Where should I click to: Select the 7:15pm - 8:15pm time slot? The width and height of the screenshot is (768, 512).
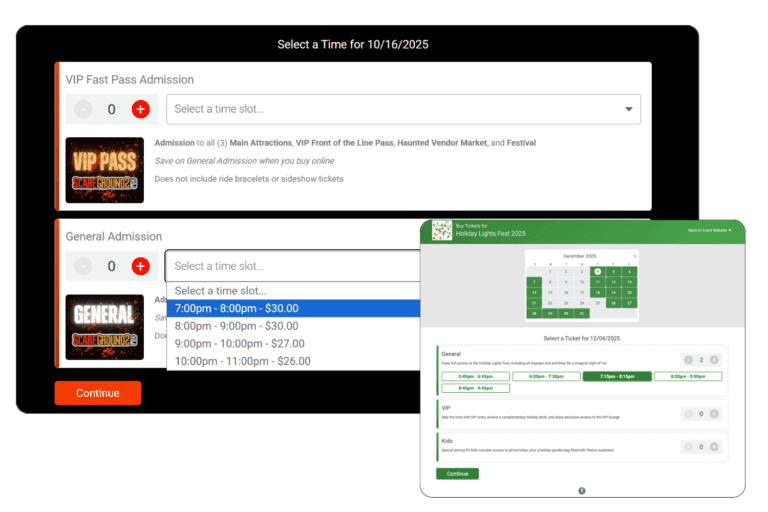pyautogui.click(x=616, y=376)
